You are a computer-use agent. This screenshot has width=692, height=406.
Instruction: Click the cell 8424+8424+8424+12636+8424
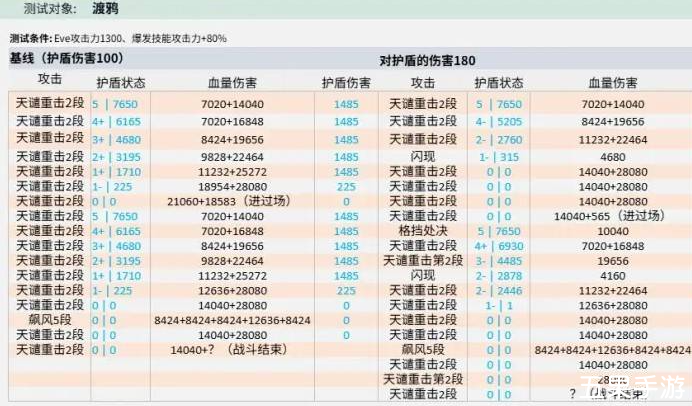click(233, 320)
